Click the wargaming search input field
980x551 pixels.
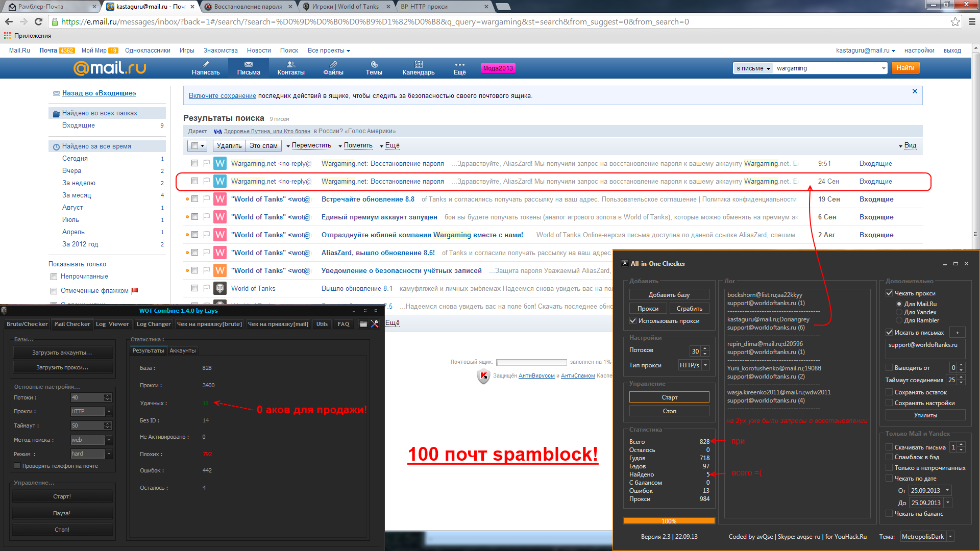[826, 68]
